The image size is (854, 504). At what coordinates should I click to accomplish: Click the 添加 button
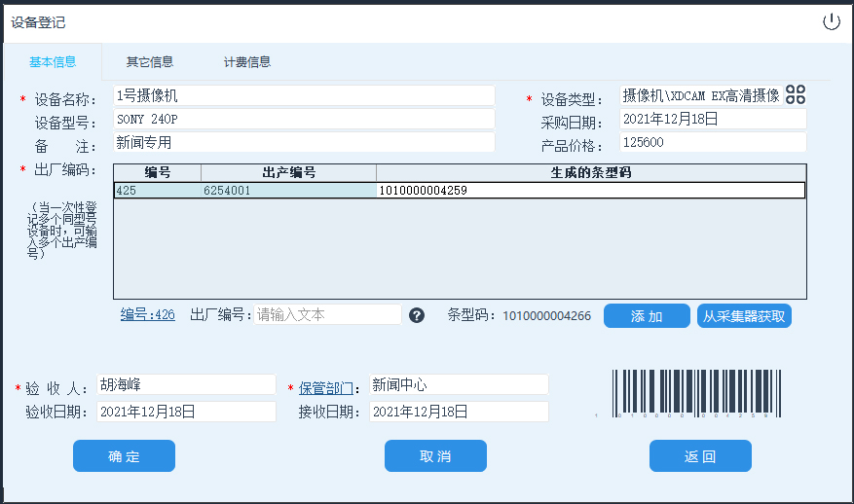coord(647,316)
